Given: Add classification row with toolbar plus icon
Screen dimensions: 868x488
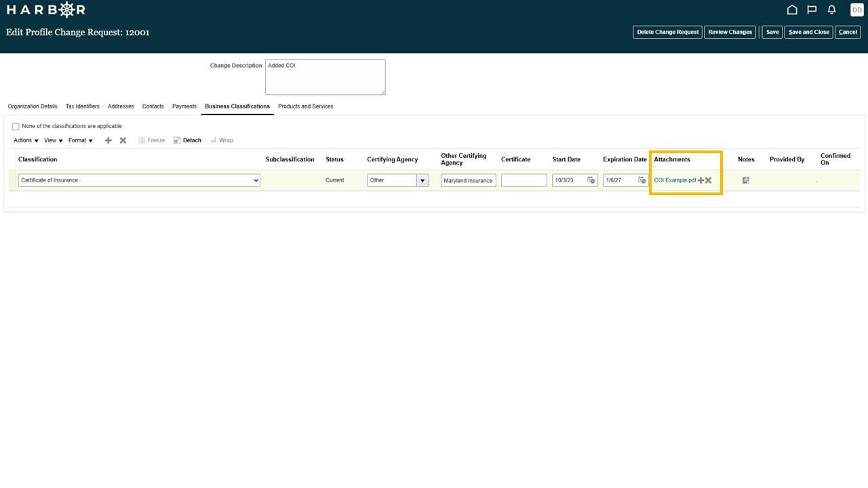Looking at the screenshot, I should [x=108, y=140].
